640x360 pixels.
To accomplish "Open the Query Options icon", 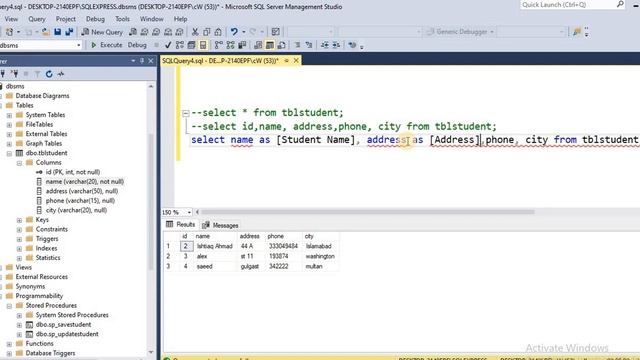I will pyautogui.click(x=191, y=45).
